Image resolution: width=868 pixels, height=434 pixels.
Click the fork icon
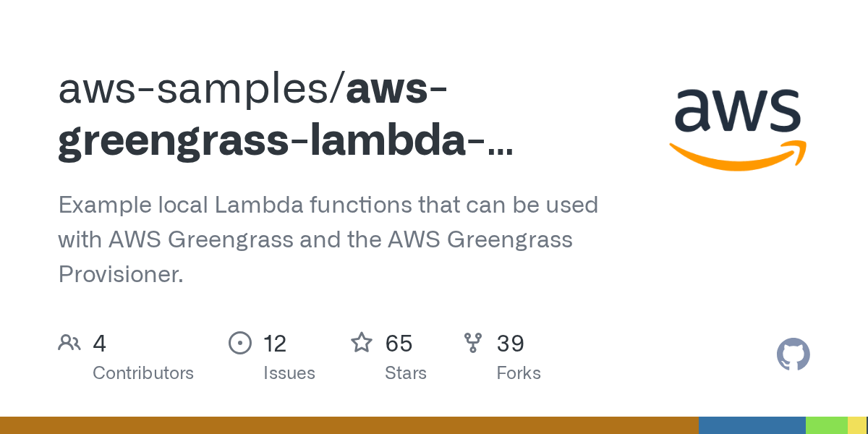pyautogui.click(x=473, y=343)
